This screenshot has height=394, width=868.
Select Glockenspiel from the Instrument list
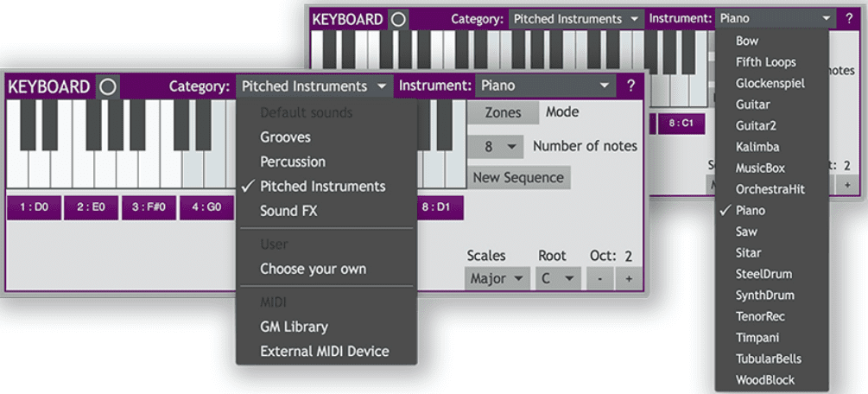pos(770,84)
